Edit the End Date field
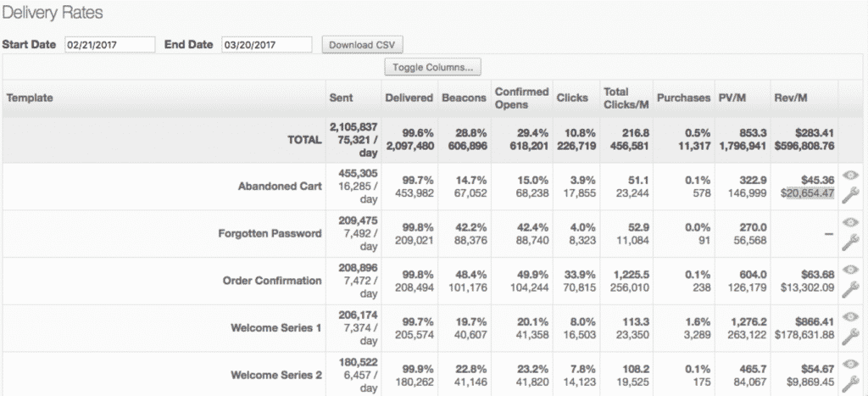Image resolution: width=868 pixels, height=396 pixels. [x=266, y=44]
